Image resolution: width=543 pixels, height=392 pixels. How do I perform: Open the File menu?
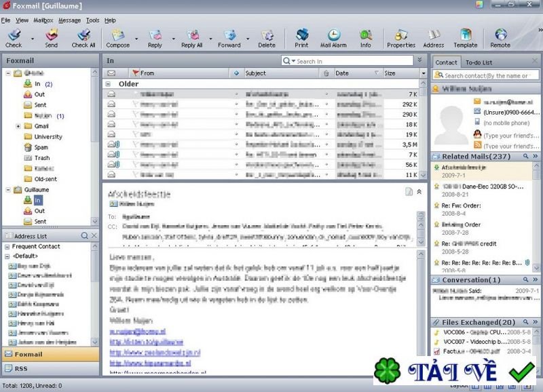point(5,20)
